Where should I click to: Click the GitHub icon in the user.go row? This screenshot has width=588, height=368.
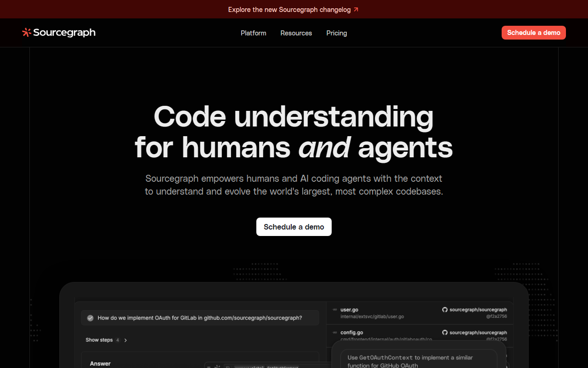coord(445,310)
